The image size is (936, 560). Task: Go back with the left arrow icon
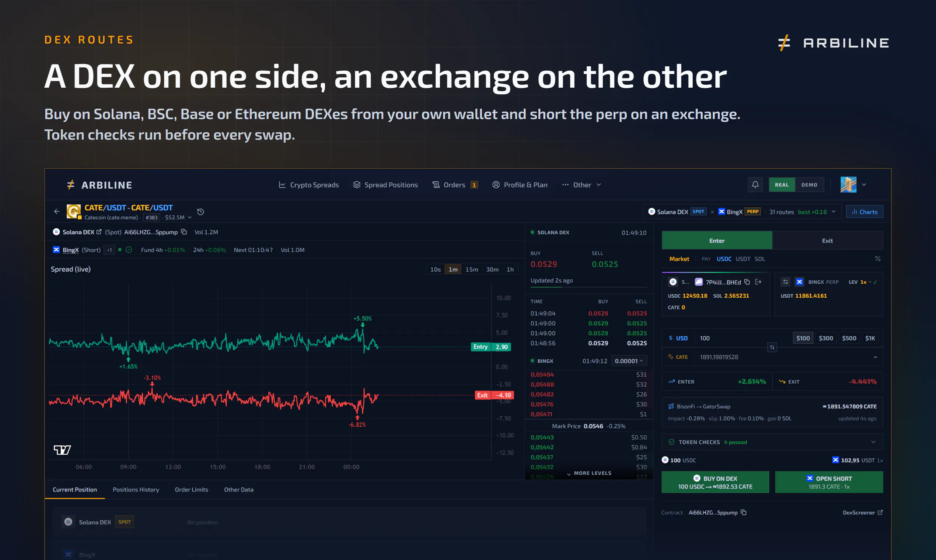click(x=57, y=212)
